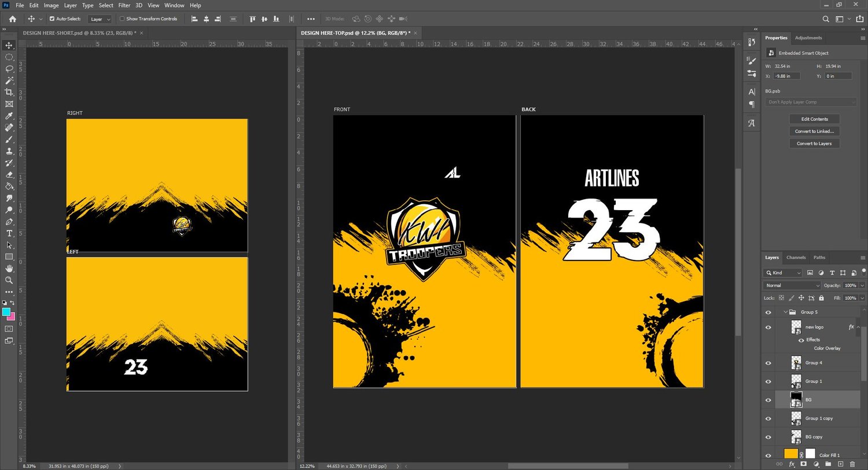Open the Normal blend mode dropdown
The image size is (868, 470).
point(792,285)
